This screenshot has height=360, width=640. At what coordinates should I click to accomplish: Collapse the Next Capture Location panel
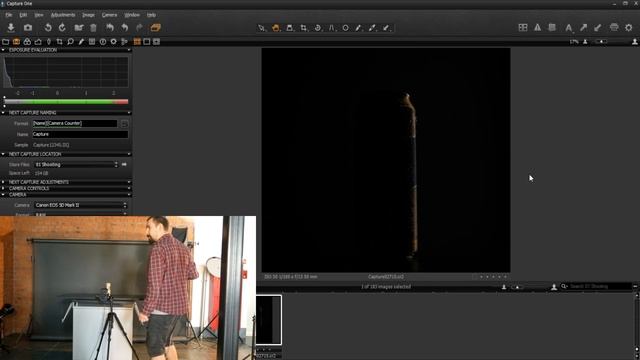pyautogui.click(x=3, y=154)
